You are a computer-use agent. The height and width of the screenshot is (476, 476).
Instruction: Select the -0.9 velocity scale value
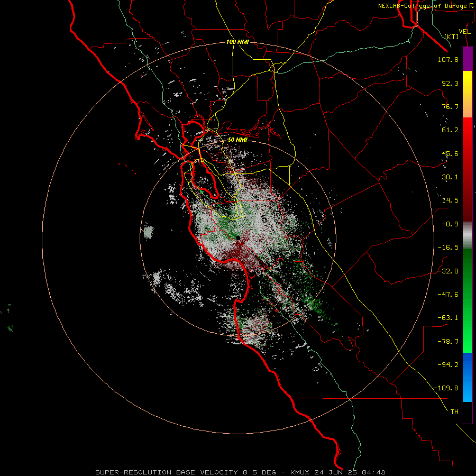click(x=450, y=224)
